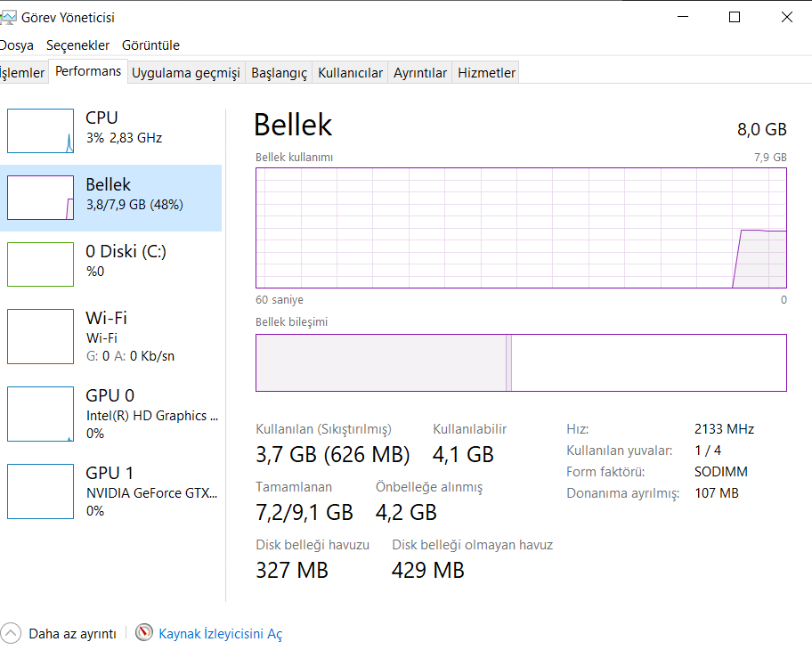The image size is (812, 658).
Task: Open the Seçenekler menu
Action: tap(77, 45)
